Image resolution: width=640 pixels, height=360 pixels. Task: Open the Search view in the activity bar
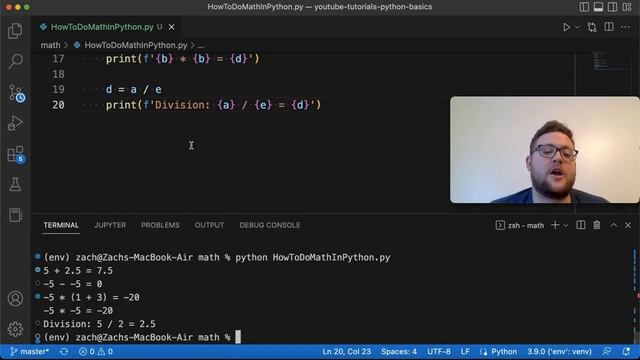pyautogui.click(x=15, y=61)
